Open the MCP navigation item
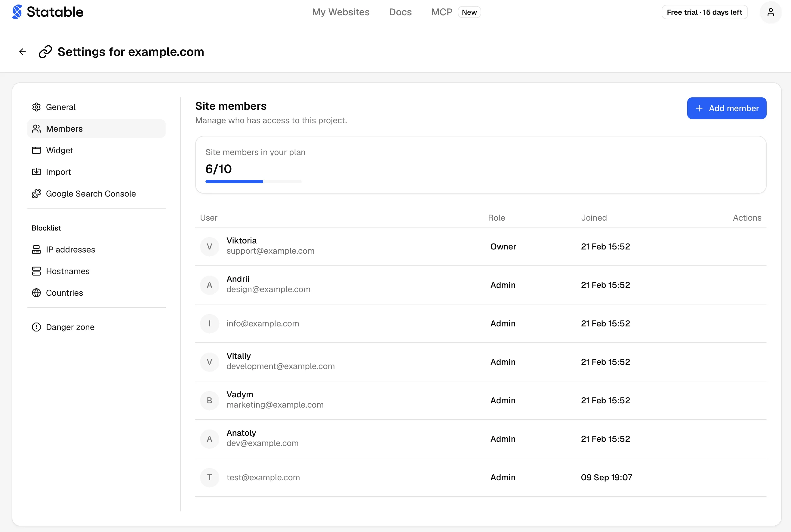This screenshot has width=791, height=532. coord(442,12)
